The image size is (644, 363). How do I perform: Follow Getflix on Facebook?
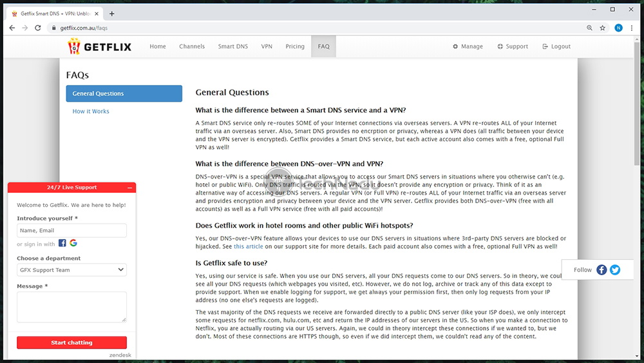tap(601, 270)
